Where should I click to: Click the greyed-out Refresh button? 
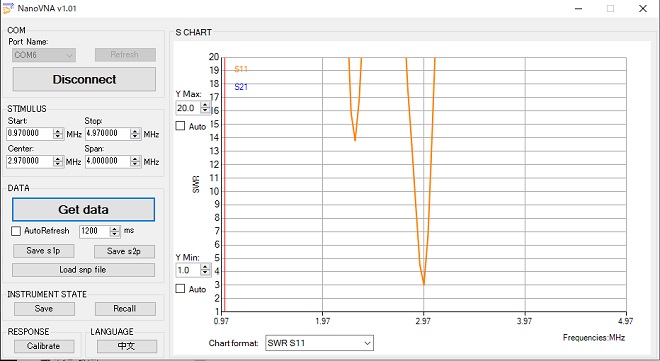pyautogui.click(x=125, y=55)
